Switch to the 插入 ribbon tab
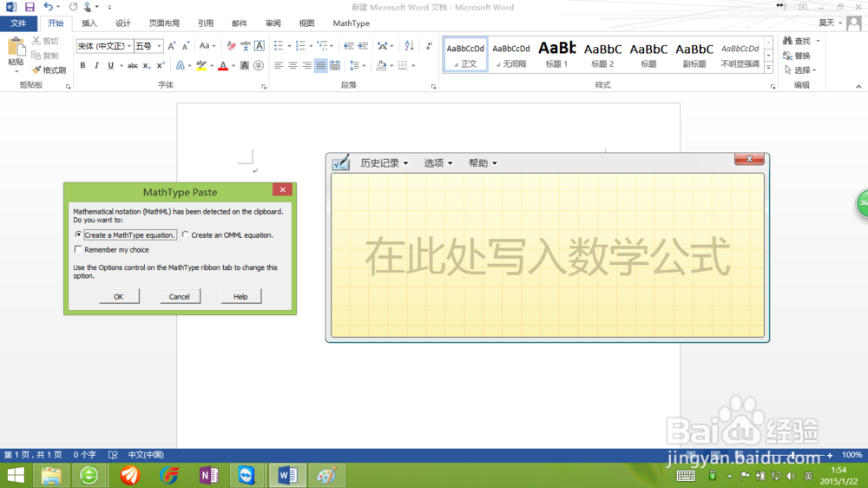This screenshot has height=488, width=868. (x=89, y=23)
